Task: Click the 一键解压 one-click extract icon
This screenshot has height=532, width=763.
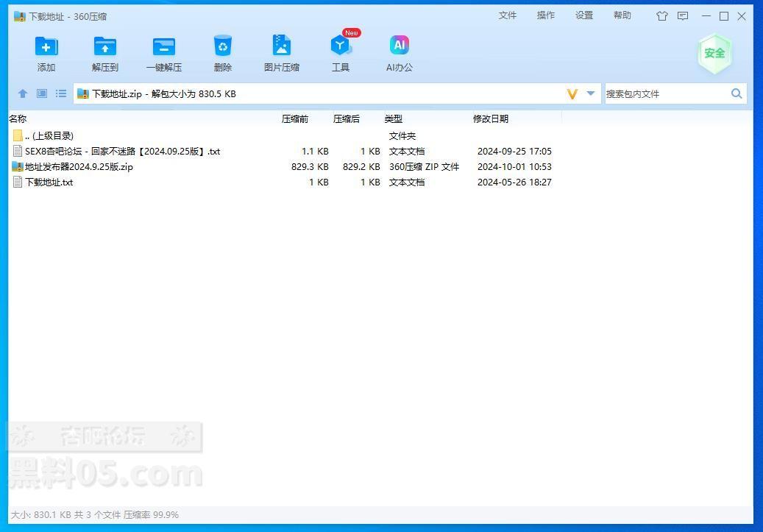Action: [x=164, y=47]
